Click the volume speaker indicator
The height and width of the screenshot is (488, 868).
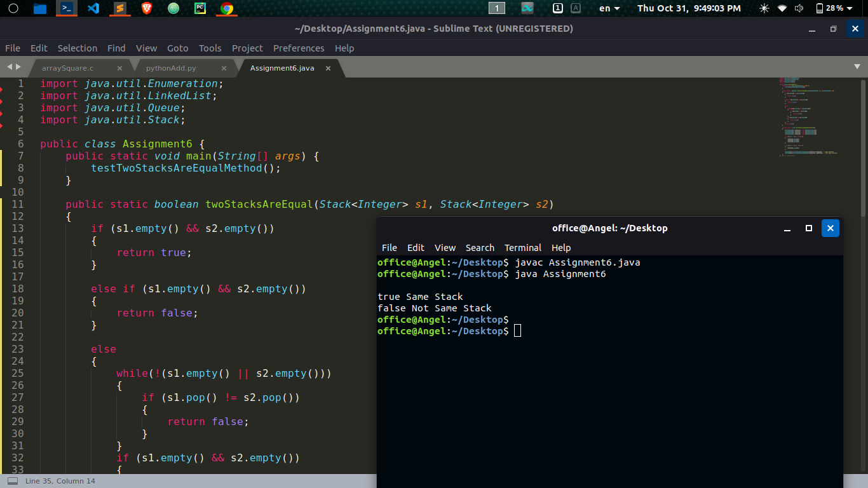click(799, 8)
